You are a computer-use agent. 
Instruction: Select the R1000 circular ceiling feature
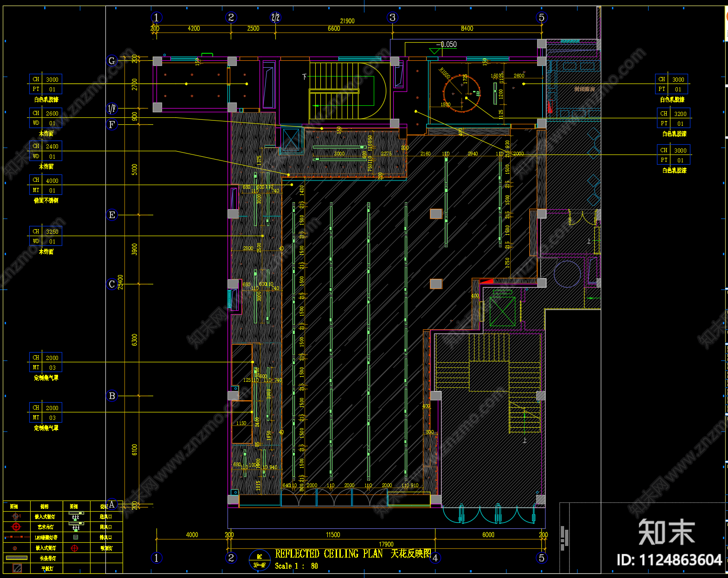(462, 93)
